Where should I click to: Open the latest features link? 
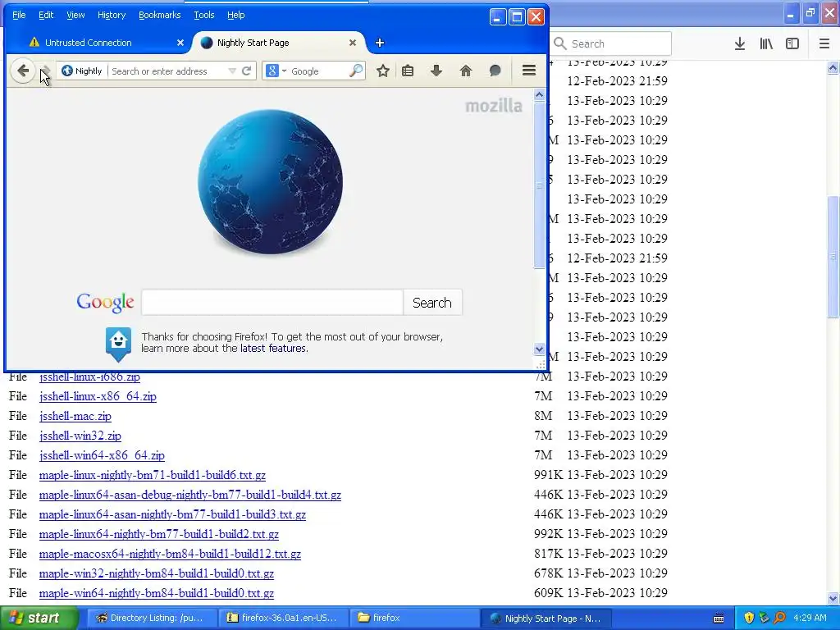click(x=273, y=348)
